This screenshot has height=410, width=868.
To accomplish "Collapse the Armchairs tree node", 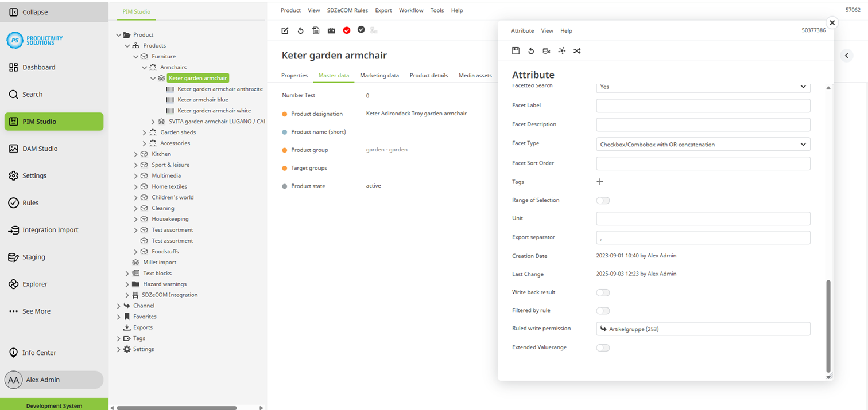I will pyautogui.click(x=145, y=68).
